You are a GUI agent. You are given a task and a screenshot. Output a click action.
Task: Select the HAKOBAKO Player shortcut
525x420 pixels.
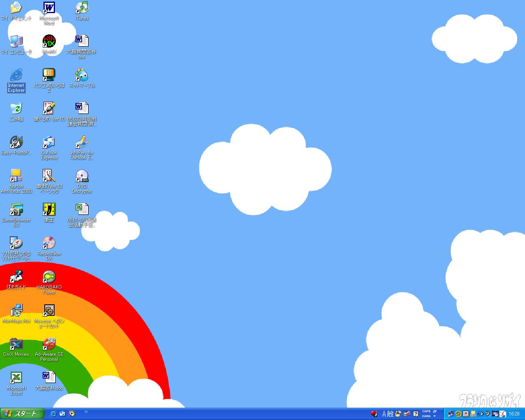[49, 277]
